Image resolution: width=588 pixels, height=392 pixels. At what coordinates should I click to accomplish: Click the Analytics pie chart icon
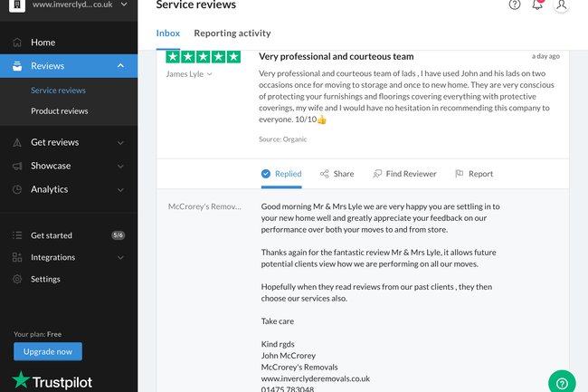coord(17,189)
